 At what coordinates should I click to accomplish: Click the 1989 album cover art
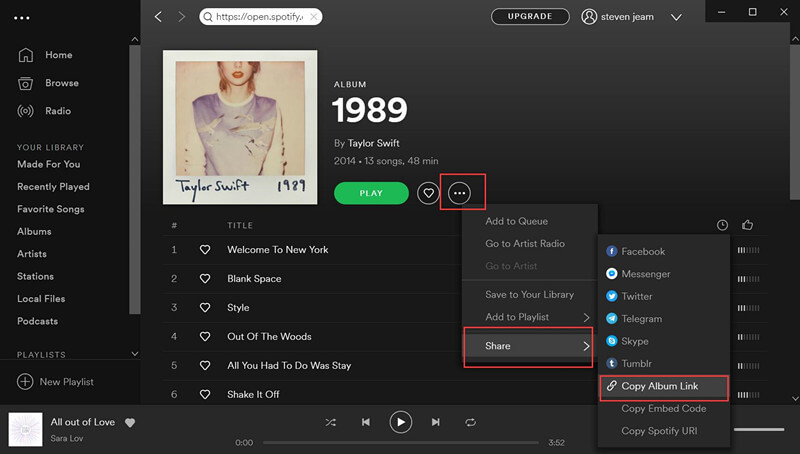240,127
